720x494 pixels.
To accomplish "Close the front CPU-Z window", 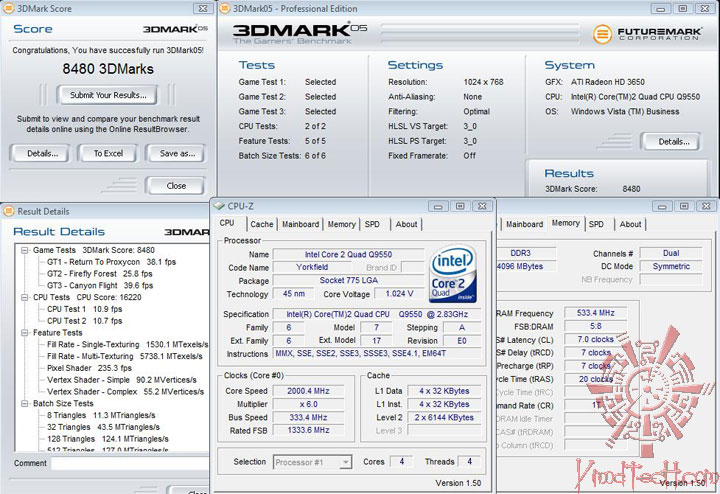I will click(x=482, y=207).
